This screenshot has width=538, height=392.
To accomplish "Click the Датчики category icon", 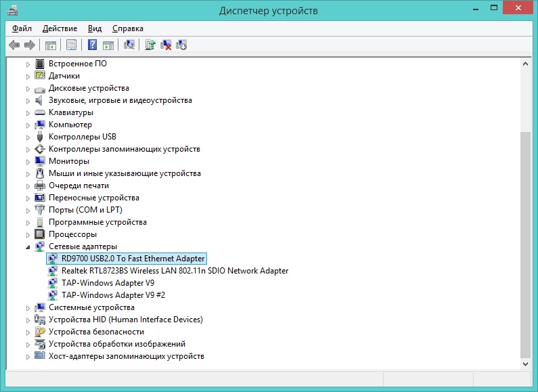I will click(40, 76).
